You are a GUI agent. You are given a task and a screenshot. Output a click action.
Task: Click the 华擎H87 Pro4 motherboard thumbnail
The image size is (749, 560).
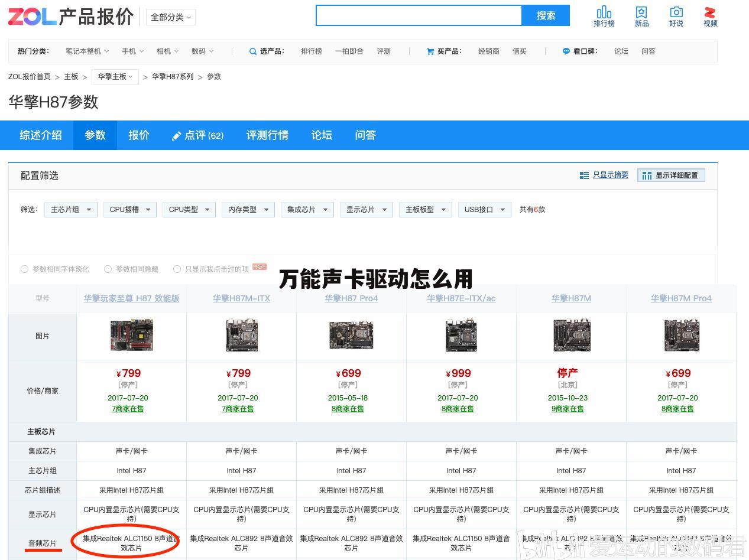pos(351,336)
